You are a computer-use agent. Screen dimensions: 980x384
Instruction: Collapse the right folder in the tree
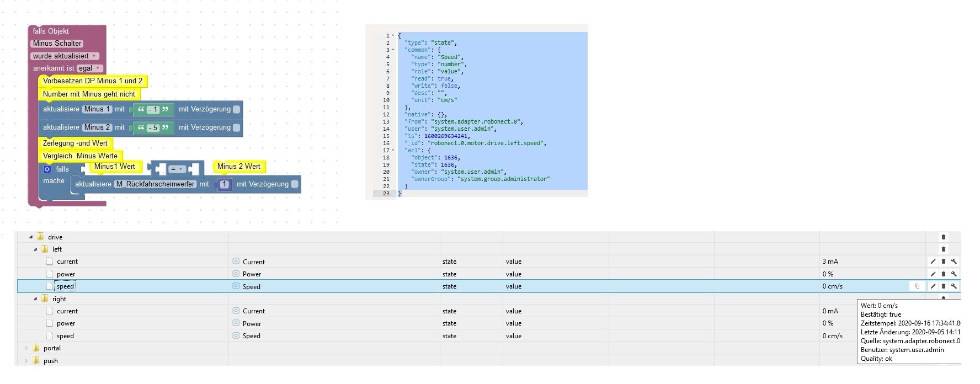coord(35,299)
